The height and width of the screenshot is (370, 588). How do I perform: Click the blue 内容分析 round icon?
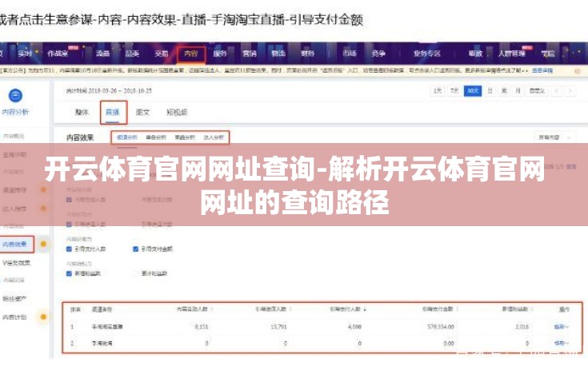(15, 95)
